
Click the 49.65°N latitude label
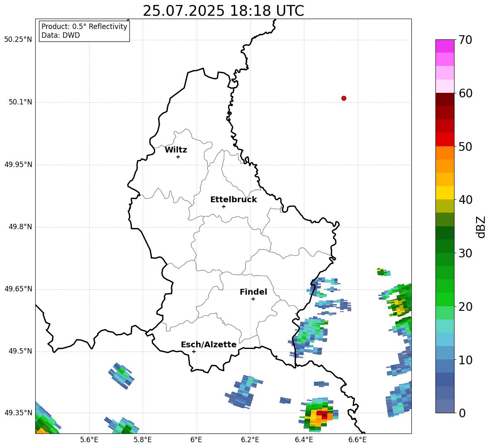18,288
